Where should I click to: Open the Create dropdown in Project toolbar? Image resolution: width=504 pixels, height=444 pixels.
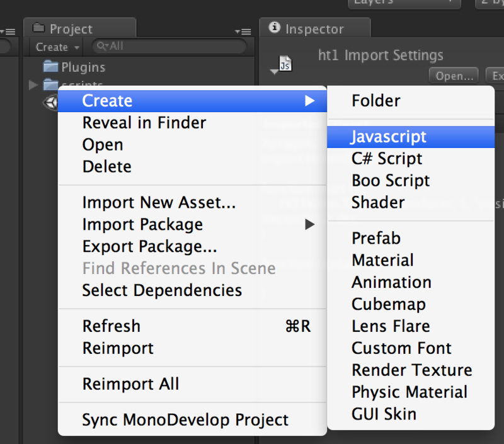coord(58,47)
